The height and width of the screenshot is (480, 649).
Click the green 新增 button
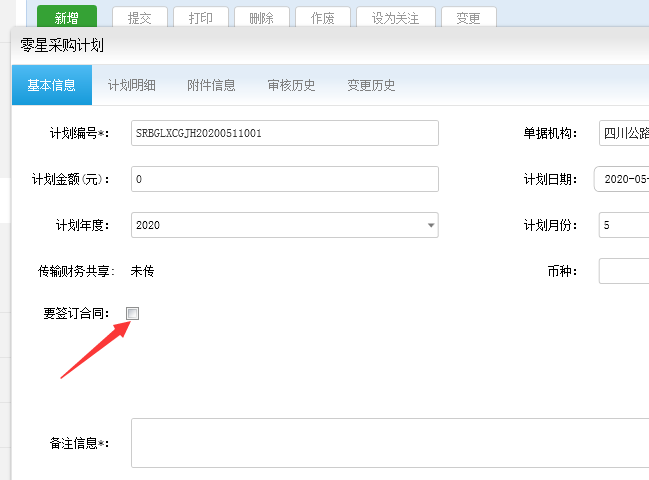tap(67, 18)
